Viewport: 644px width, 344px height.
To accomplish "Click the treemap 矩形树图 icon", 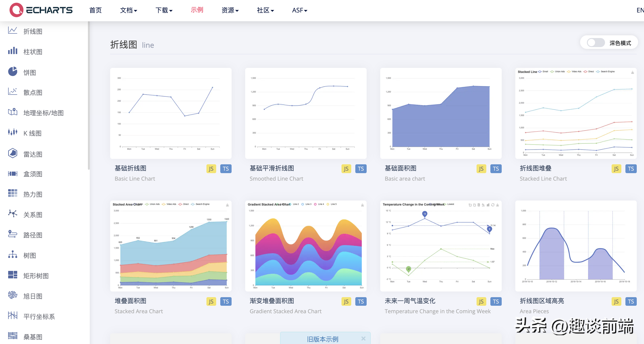I will coord(12,275).
